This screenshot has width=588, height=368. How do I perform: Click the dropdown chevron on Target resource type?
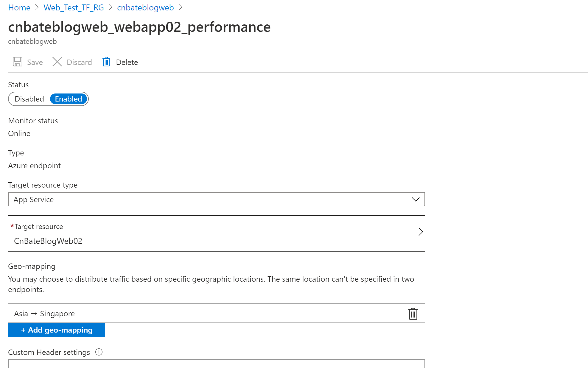point(416,199)
